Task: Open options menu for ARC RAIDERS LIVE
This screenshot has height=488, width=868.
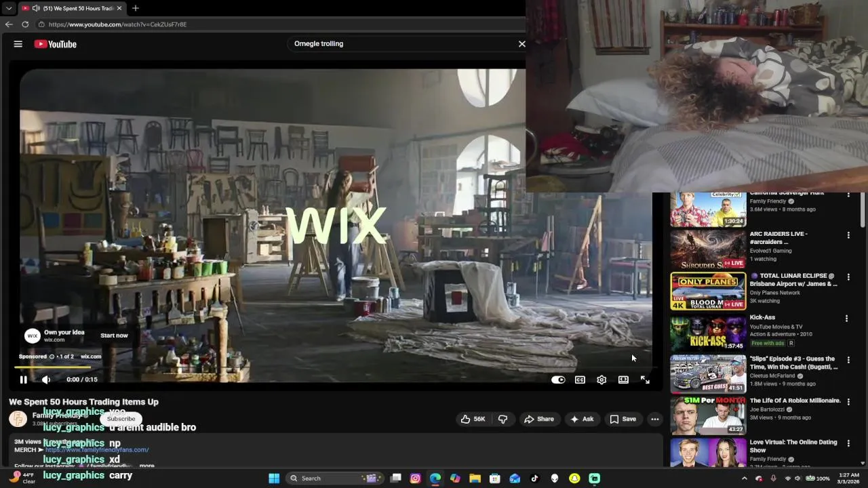Action: click(848, 235)
